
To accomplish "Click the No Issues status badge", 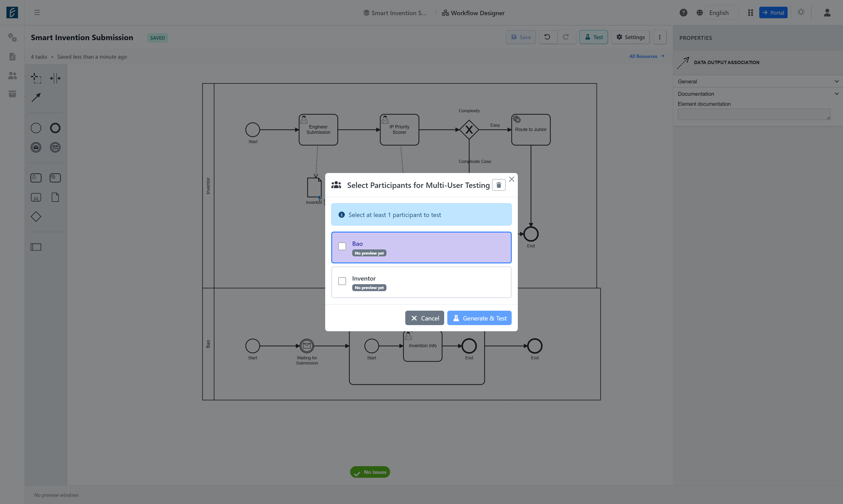I will click(370, 472).
